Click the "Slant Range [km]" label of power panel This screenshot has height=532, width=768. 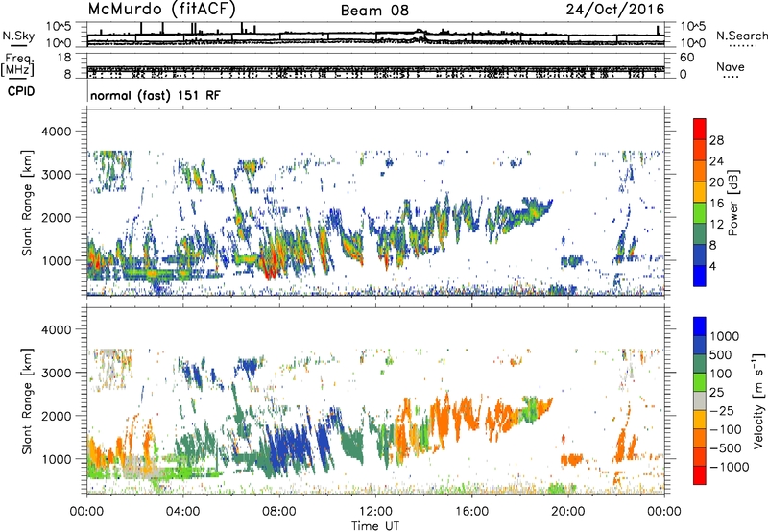pos(27,203)
